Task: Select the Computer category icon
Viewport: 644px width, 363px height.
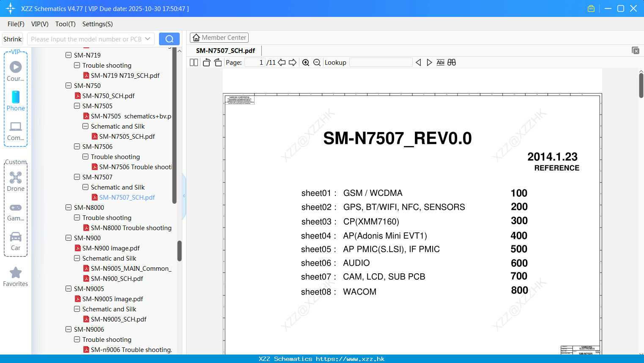Action: (x=16, y=131)
